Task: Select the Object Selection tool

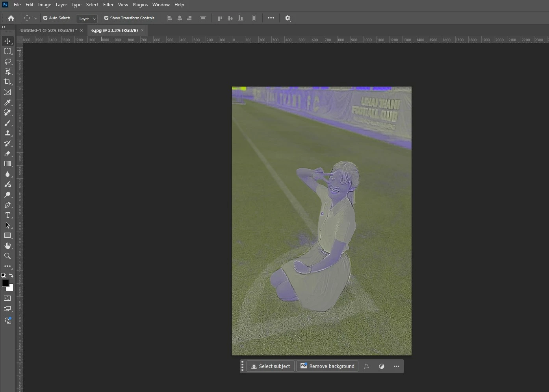Action: pos(7,72)
